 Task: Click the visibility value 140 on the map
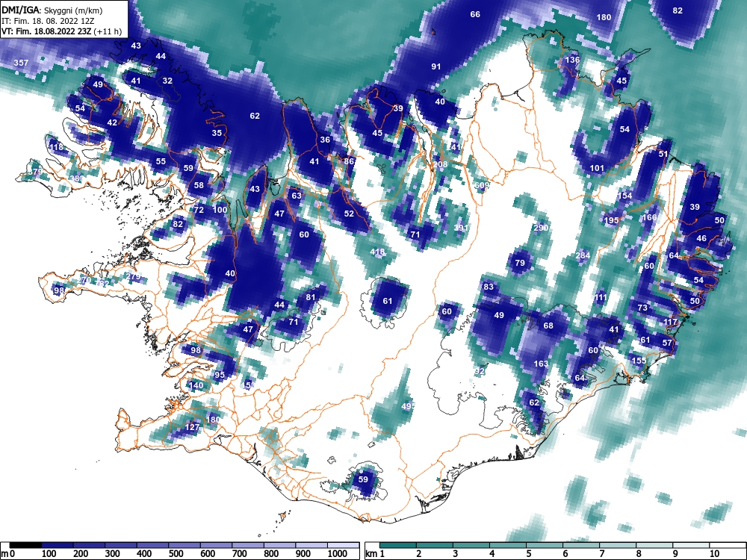[196, 385]
